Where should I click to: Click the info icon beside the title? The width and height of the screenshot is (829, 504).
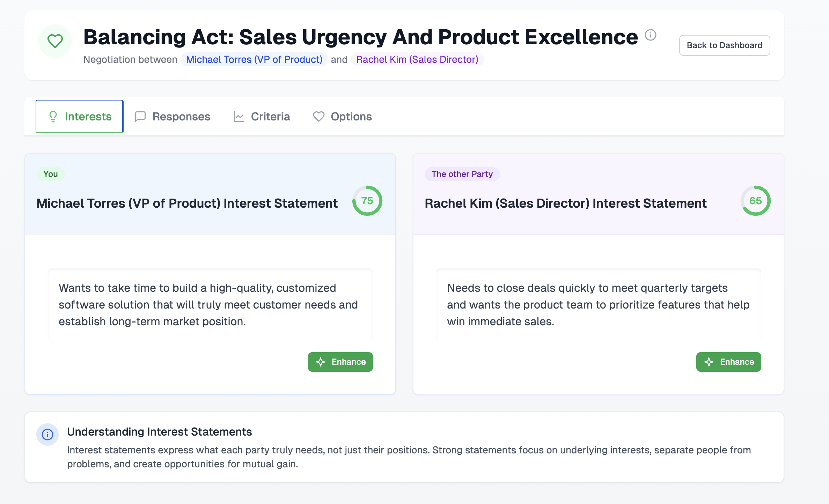pos(650,35)
